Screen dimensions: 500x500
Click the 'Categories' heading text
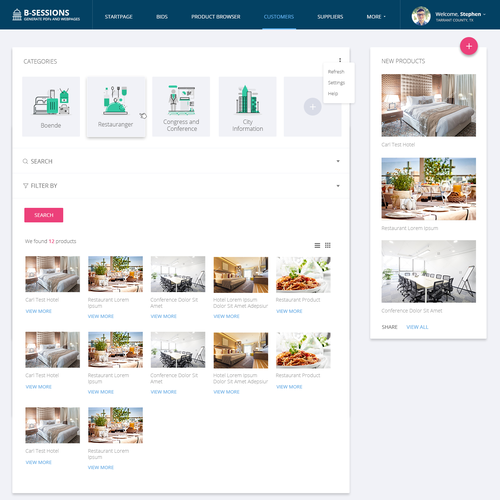point(40,61)
